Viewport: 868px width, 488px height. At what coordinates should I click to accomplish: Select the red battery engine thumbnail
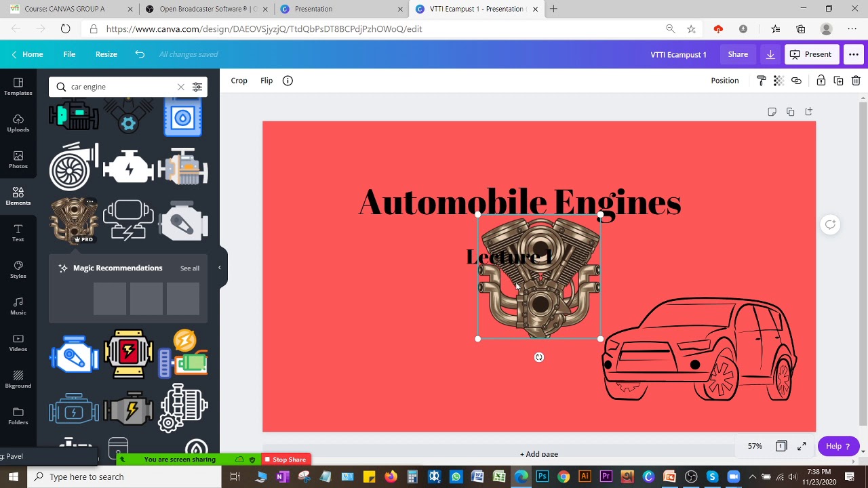[x=128, y=354]
